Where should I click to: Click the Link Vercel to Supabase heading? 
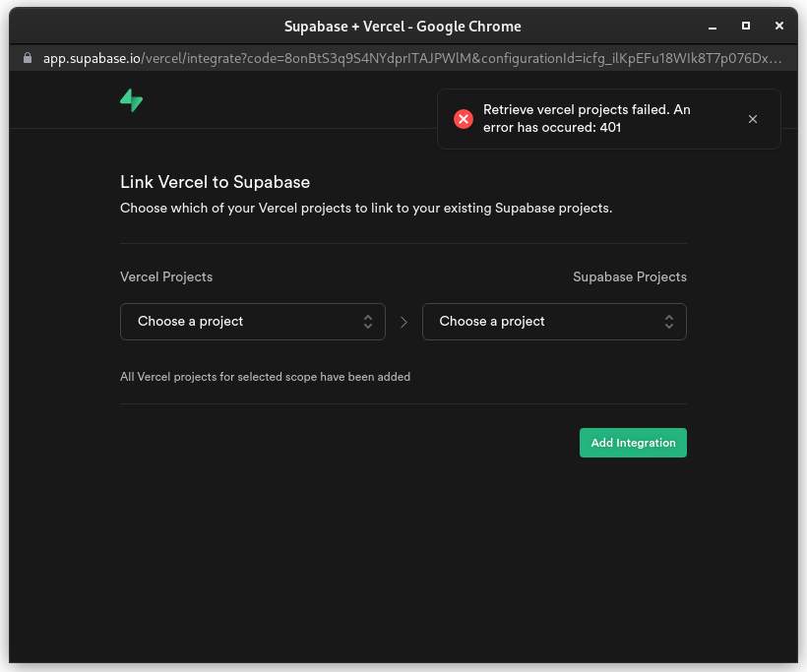[x=215, y=183]
